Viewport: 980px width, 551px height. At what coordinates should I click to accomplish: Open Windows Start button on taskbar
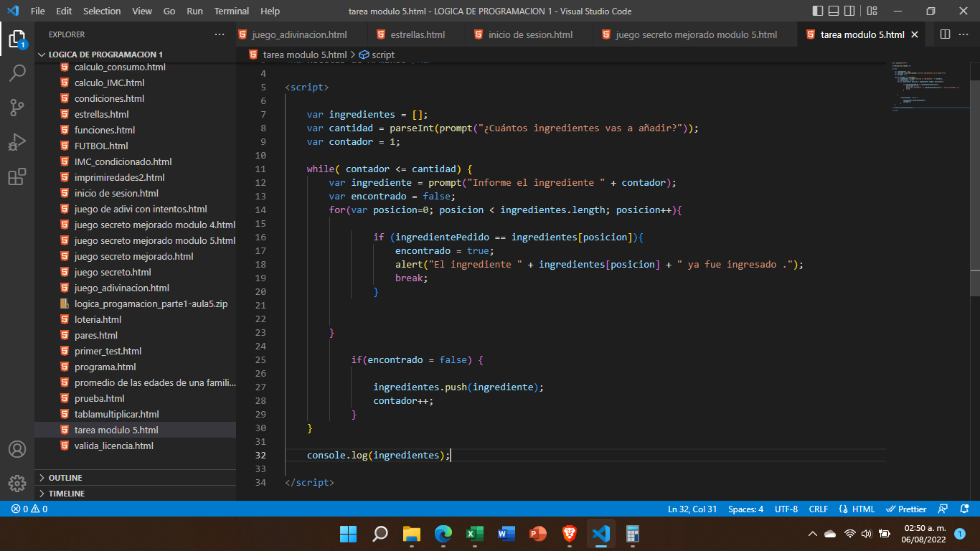tap(348, 534)
